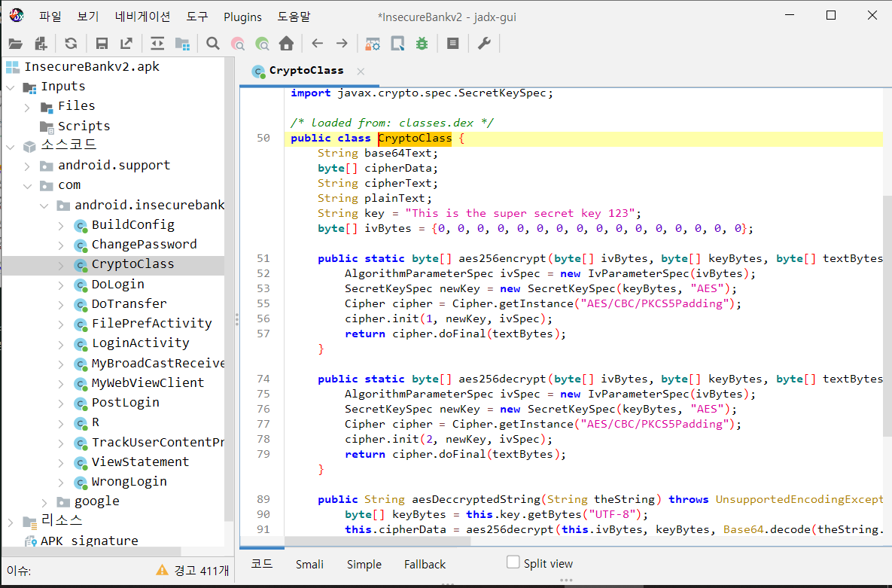Click the home start page icon
892x588 pixels.
[286, 44]
